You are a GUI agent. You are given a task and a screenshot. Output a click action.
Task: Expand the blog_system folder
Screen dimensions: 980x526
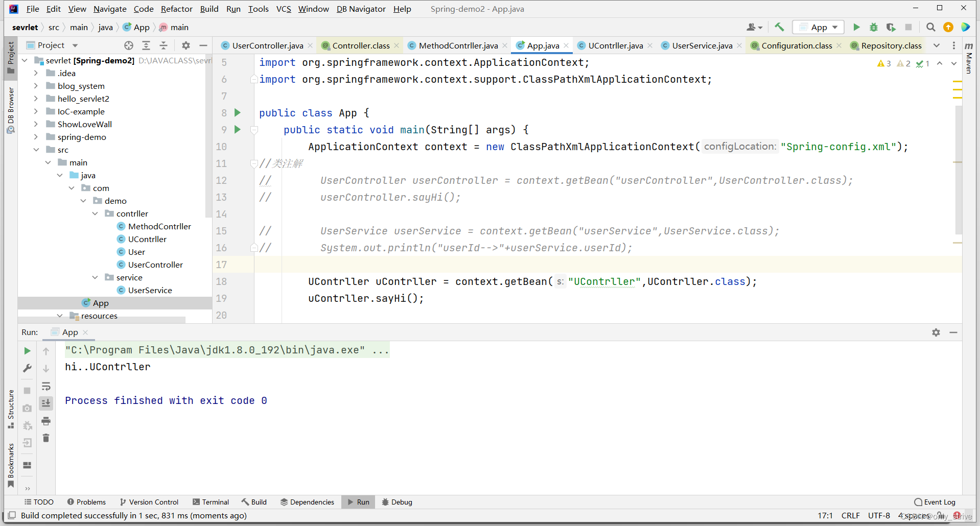pos(36,86)
